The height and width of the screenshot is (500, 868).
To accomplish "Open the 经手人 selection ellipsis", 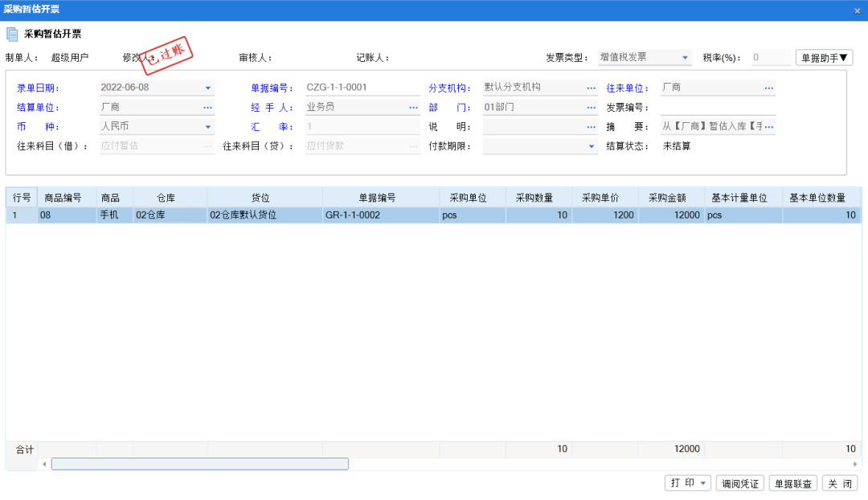I will coord(413,106).
